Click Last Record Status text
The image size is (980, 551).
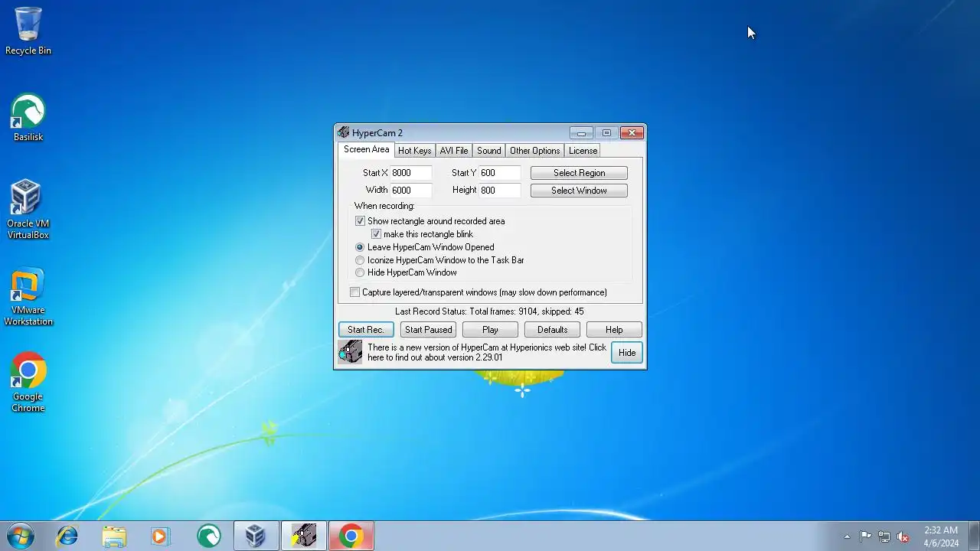[489, 311]
